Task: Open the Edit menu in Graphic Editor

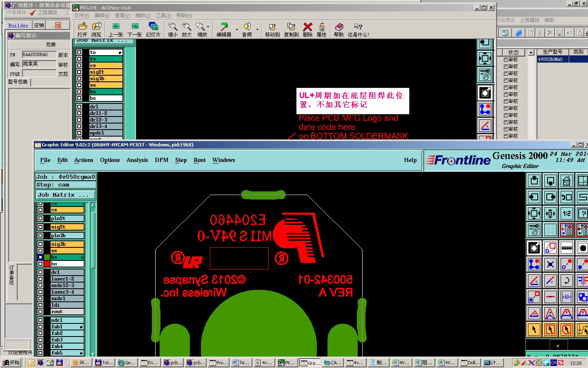Action: point(62,160)
